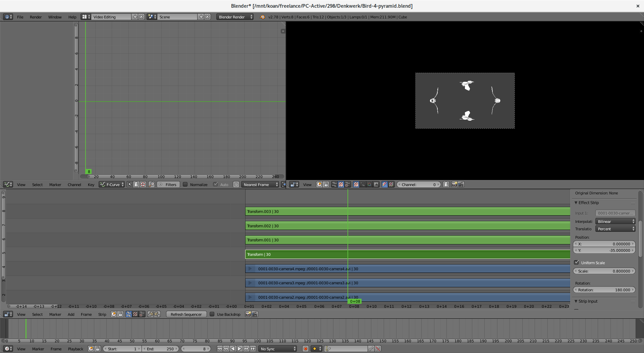644x353 pixels.
Task: Switch preview to Sequencer/Preview combined view icon
Action: pyautogui.click(x=347, y=184)
